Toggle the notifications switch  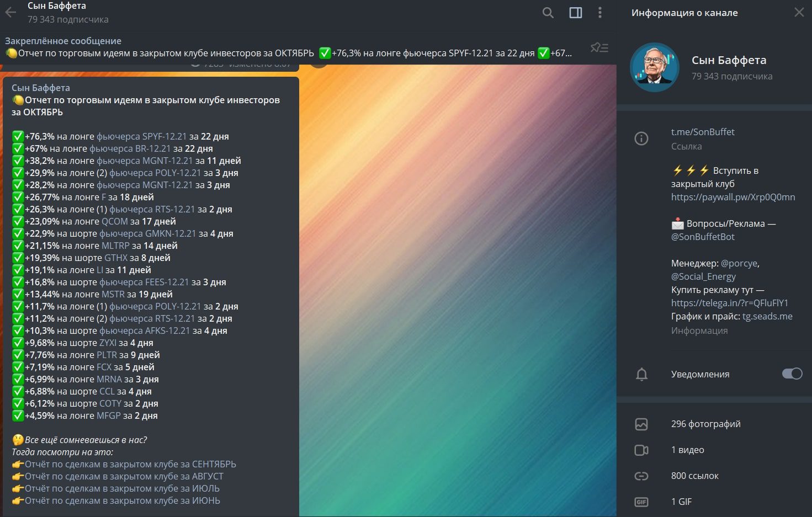tap(792, 374)
